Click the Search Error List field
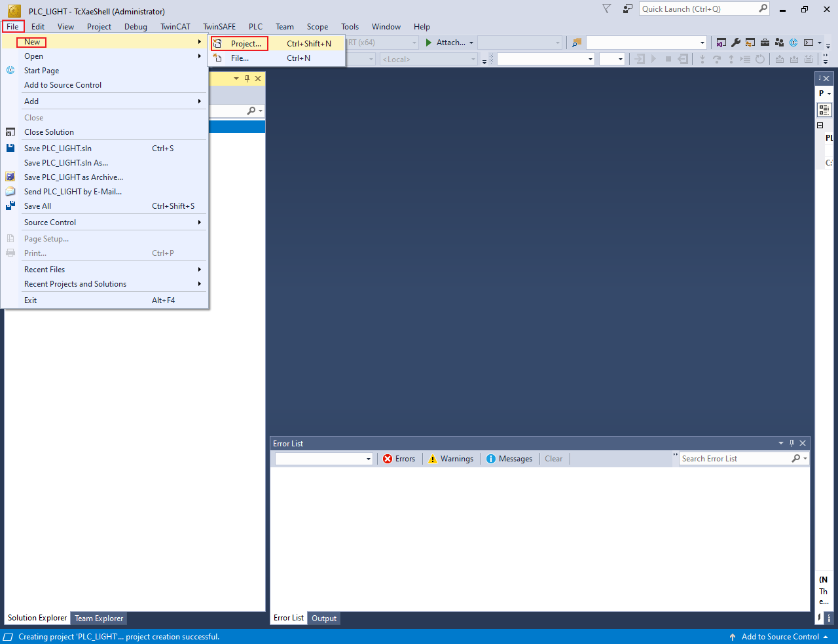This screenshot has width=838, height=644. 735,459
